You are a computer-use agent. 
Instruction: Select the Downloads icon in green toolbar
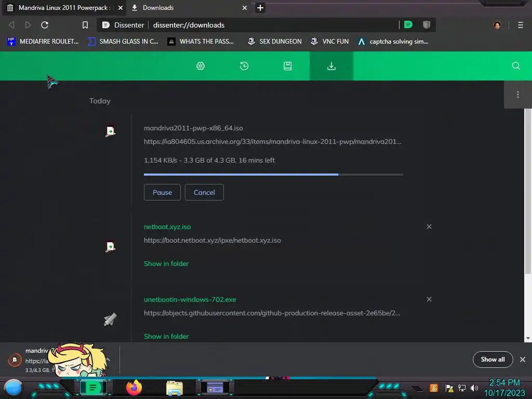click(331, 66)
